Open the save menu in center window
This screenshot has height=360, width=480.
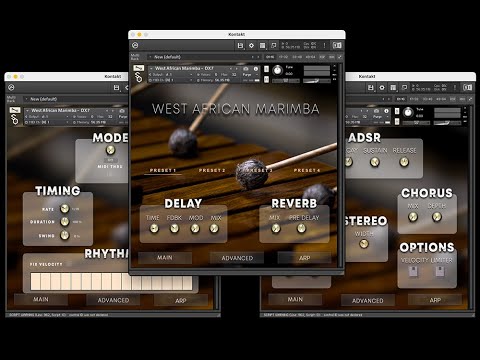pyautogui.click(x=240, y=46)
